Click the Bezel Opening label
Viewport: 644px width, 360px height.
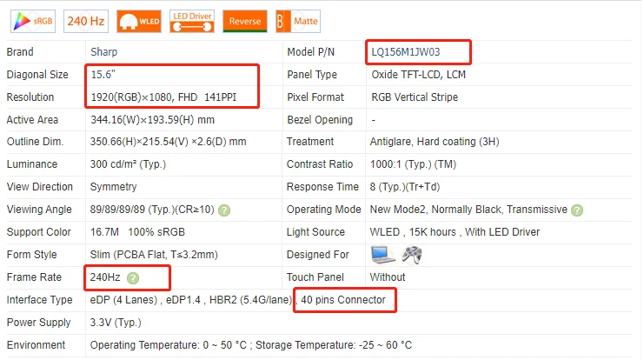point(320,120)
